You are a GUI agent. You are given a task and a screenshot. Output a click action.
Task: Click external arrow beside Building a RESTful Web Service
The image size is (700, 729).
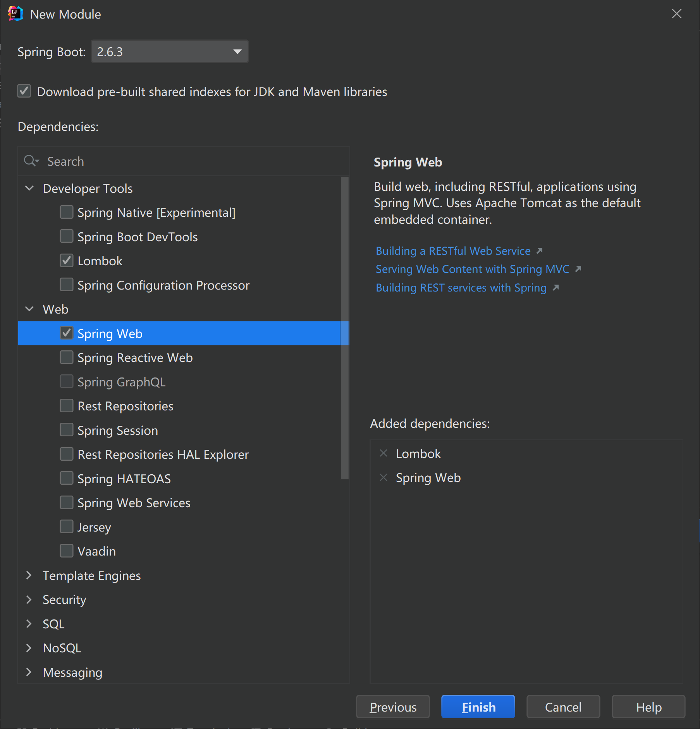tap(539, 251)
